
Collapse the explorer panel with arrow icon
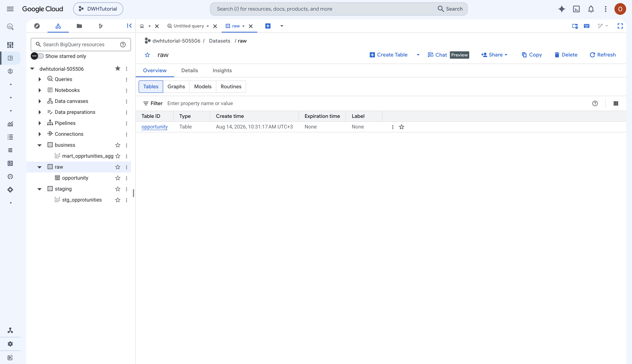[129, 26]
